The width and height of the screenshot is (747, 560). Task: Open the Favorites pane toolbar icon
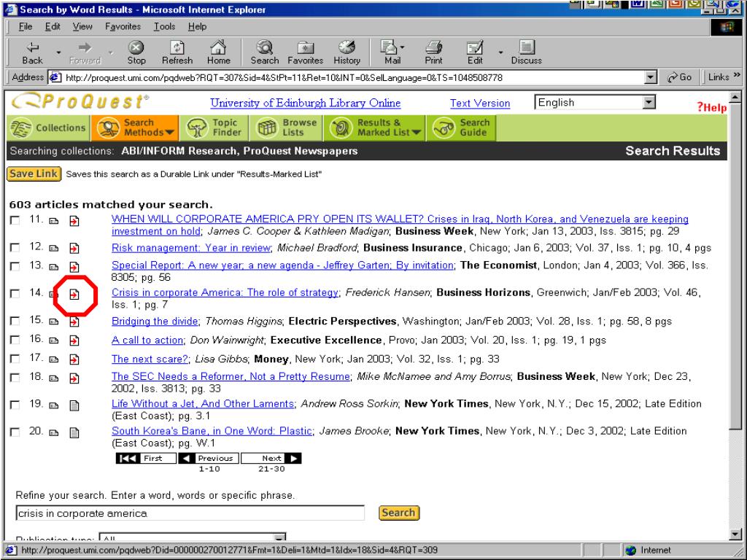(x=306, y=52)
